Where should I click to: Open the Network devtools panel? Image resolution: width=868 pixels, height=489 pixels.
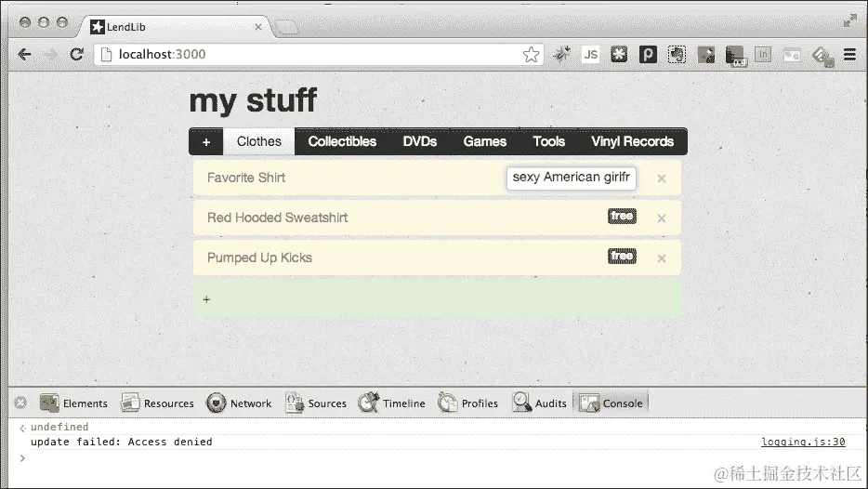tap(239, 403)
